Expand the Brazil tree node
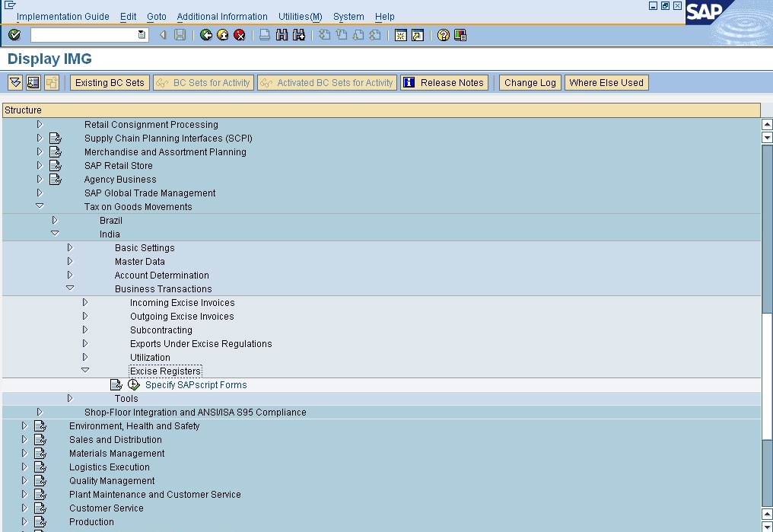773x532 pixels. (55, 221)
